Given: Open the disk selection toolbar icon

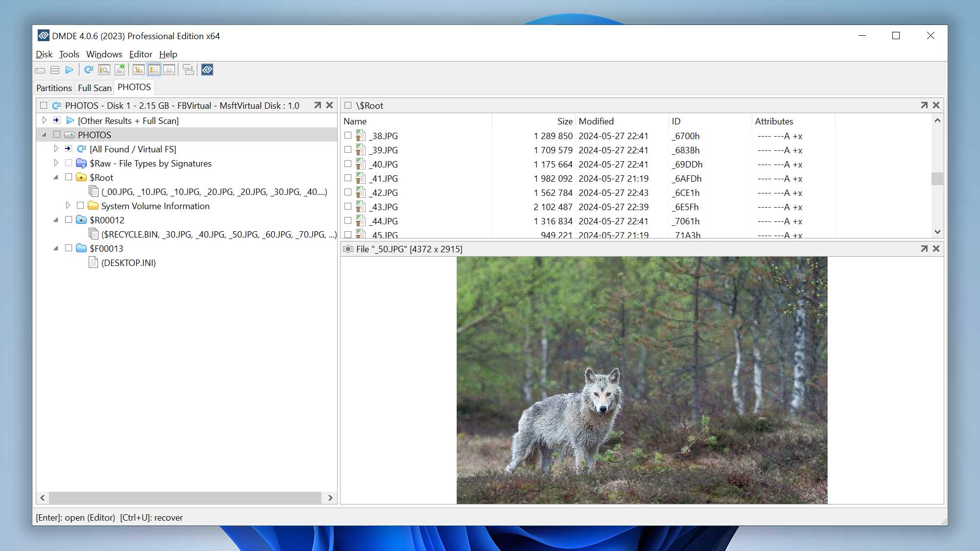Looking at the screenshot, I should (40, 70).
